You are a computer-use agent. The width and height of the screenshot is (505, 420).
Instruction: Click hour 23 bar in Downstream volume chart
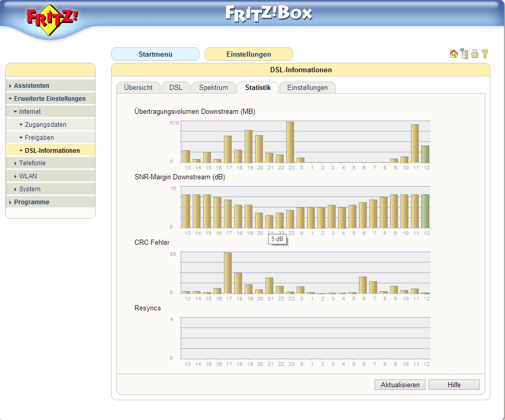(x=290, y=142)
